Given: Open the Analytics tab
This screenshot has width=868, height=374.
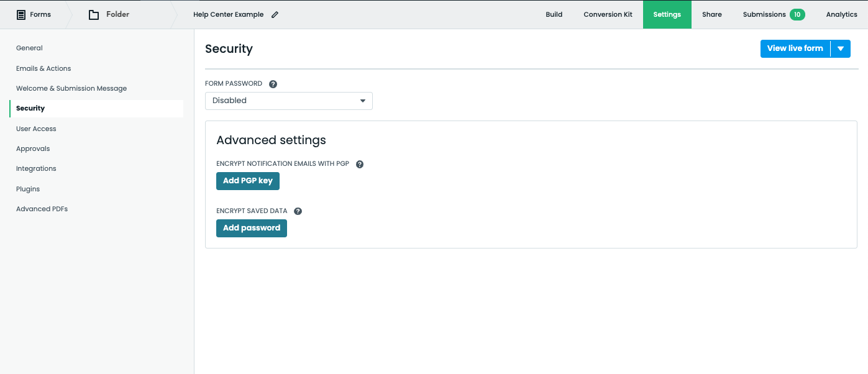Looking at the screenshot, I should pos(841,14).
